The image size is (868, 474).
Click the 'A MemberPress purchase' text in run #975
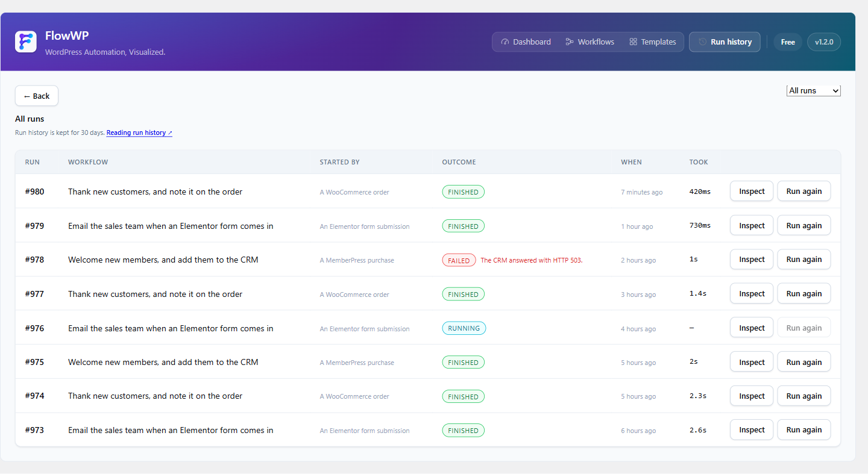(x=357, y=363)
